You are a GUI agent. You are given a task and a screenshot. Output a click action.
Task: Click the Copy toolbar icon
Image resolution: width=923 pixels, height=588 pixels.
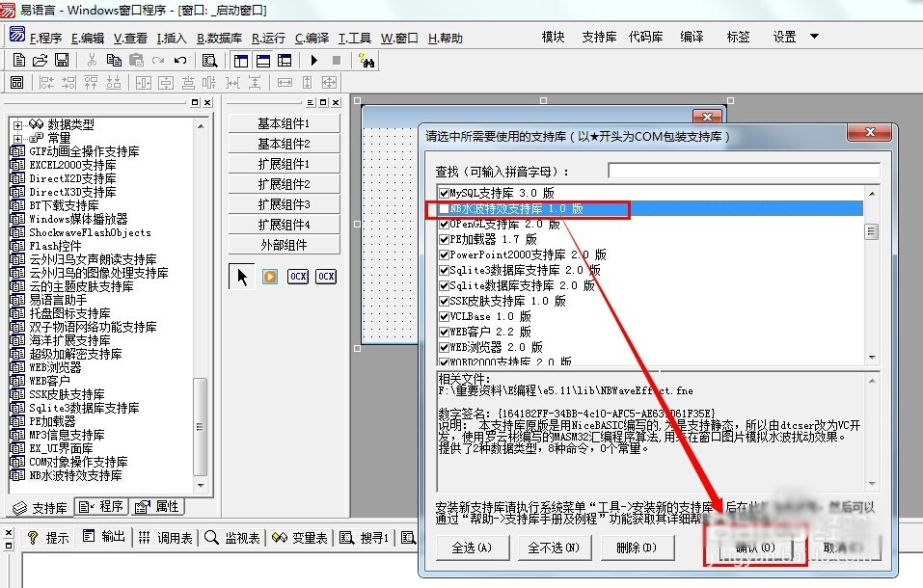pyautogui.click(x=114, y=61)
